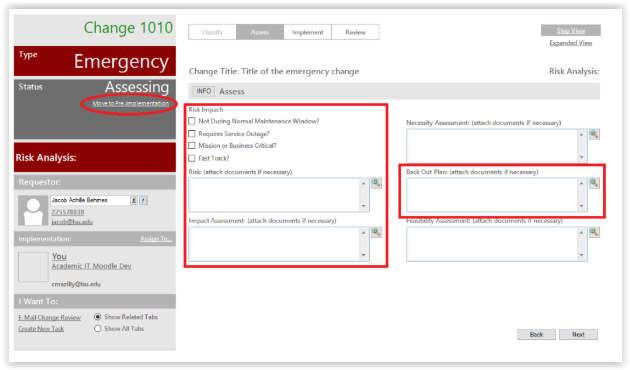
Task: Click the INFO button next to Assess
Action: coord(204,91)
